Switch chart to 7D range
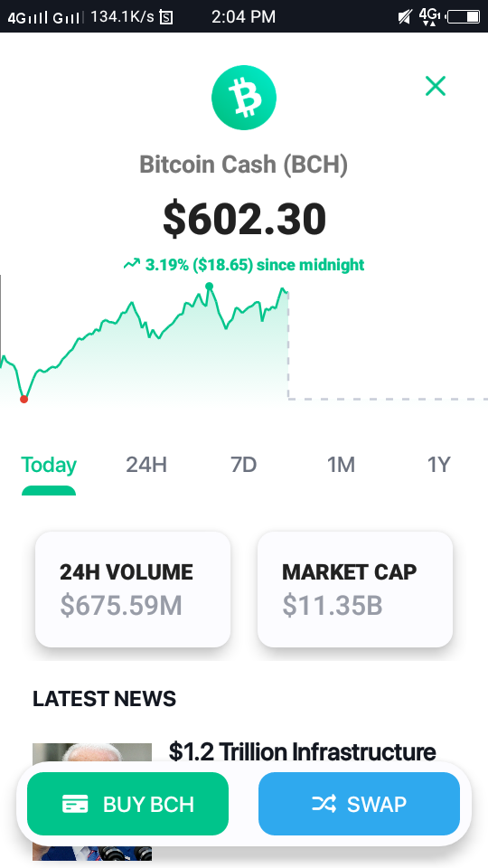Image resolution: width=488 pixels, height=868 pixels. 243,465
